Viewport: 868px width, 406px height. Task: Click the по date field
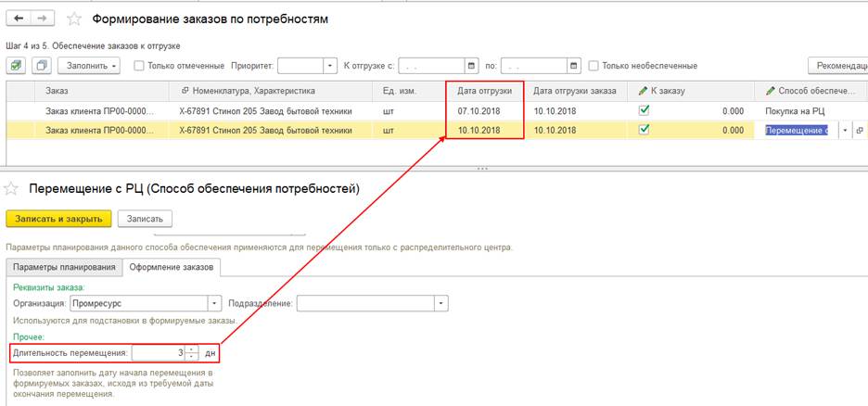tap(535, 66)
